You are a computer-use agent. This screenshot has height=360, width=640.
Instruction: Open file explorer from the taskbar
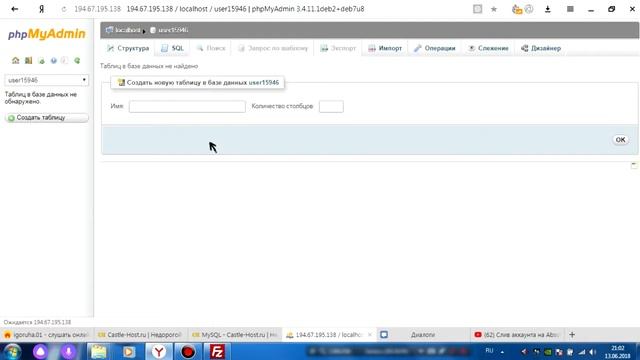(99, 351)
